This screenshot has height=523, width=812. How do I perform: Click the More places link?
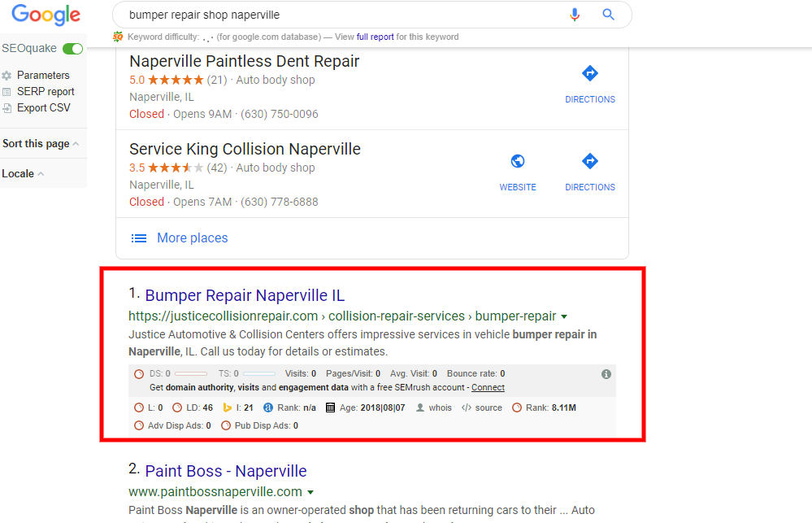pyautogui.click(x=192, y=238)
